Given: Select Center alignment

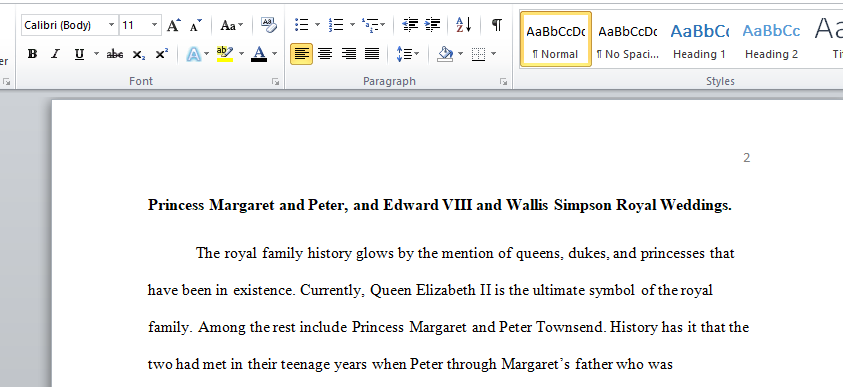Looking at the screenshot, I should (x=325, y=54).
